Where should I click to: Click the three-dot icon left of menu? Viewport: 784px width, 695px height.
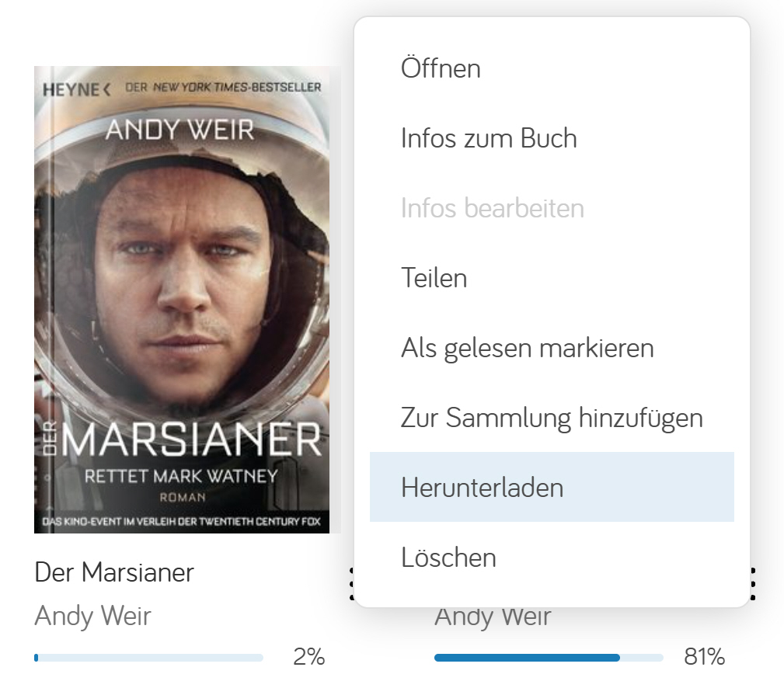[x=351, y=583]
